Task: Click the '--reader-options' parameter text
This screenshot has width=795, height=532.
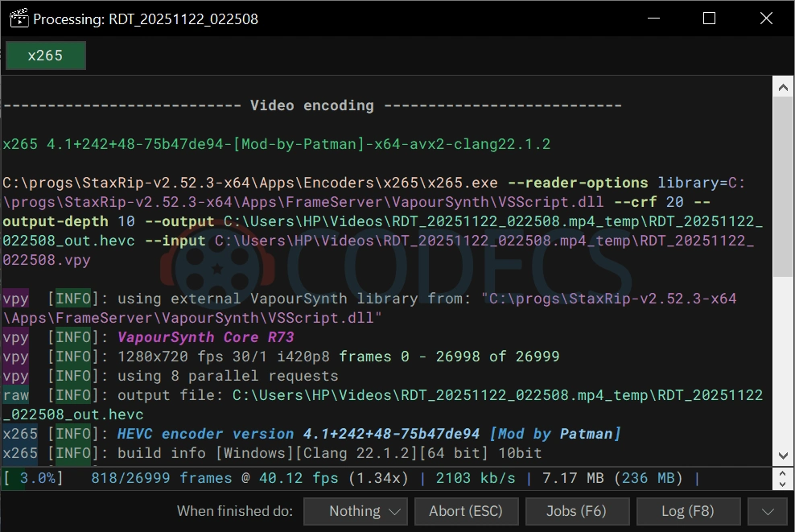Action: point(578,183)
